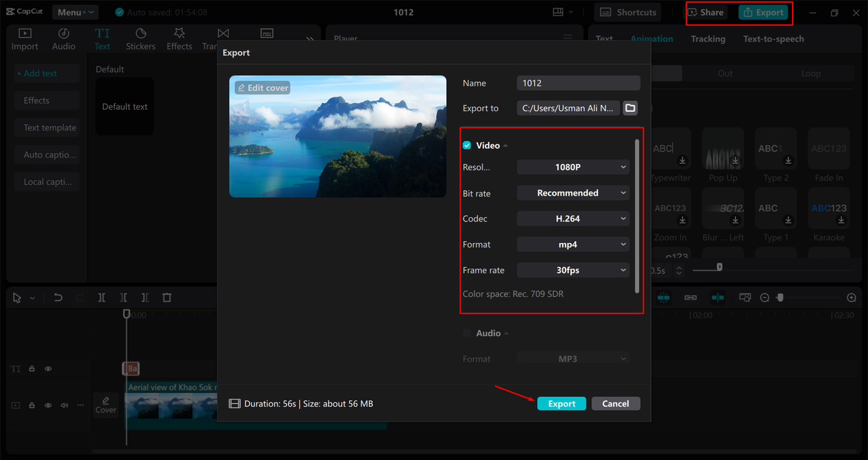Viewport: 868px width, 460px height.
Task: Open the CapCut Menu dropdown
Action: (x=75, y=12)
